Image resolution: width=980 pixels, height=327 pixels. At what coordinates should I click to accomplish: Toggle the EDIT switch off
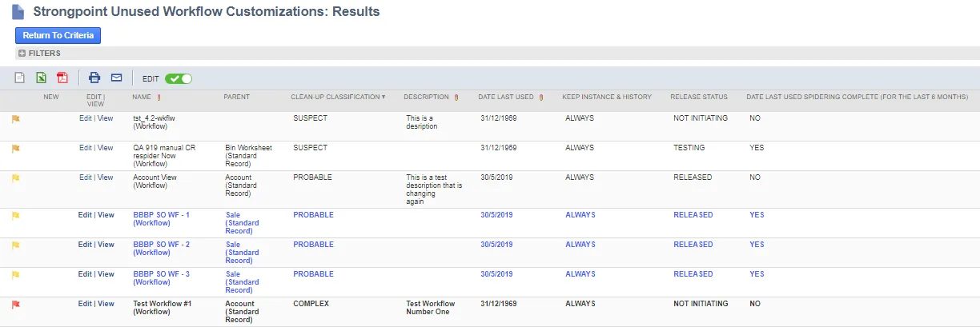pyautogui.click(x=179, y=78)
